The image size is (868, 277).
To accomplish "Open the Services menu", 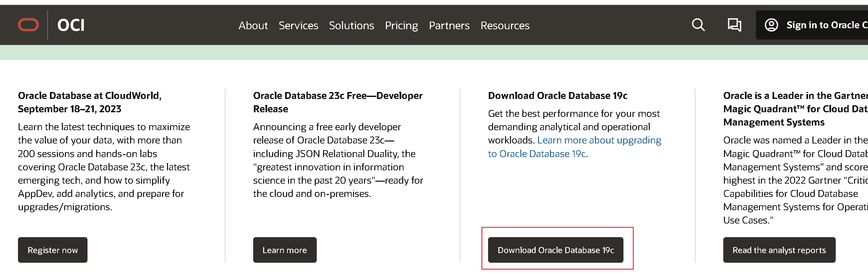I will click(298, 26).
